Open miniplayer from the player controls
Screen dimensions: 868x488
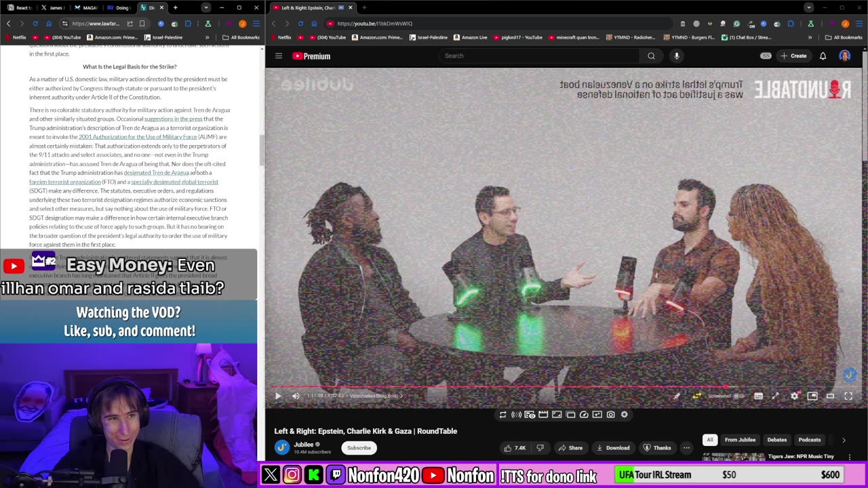pos(812,396)
